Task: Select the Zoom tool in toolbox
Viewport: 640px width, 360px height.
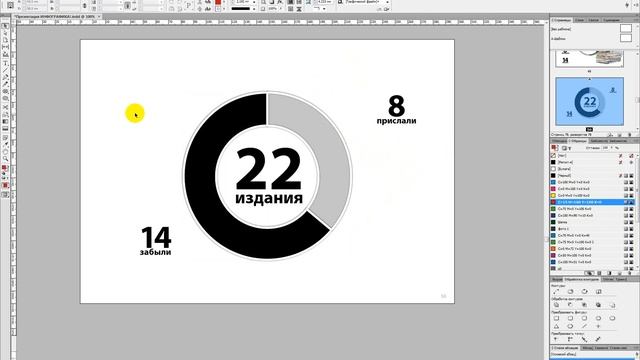Action: tap(5, 158)
